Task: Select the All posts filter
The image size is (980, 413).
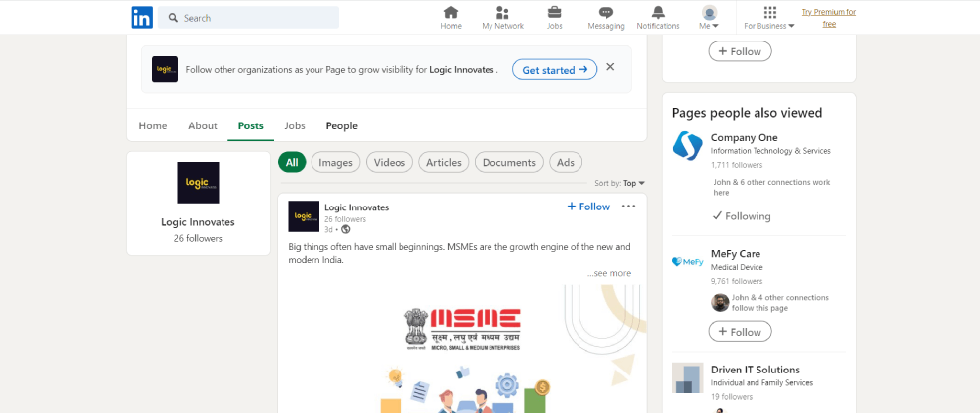Action: tap(292, 162)
